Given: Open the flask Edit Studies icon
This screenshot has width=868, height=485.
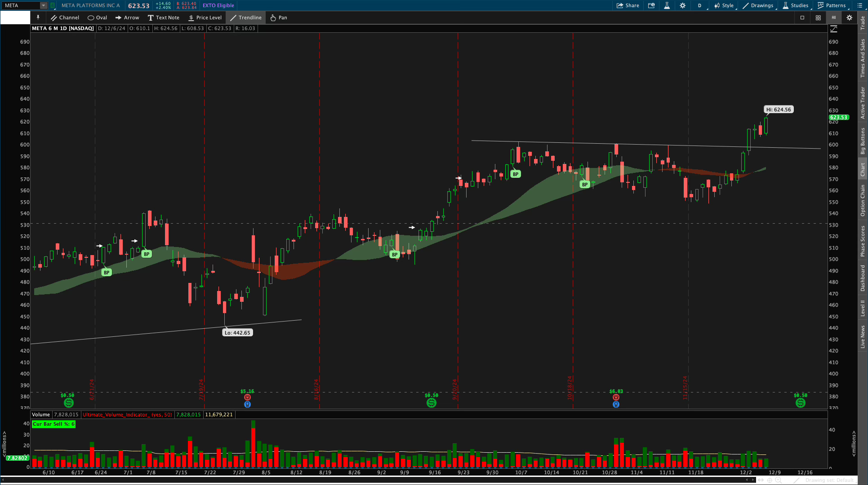Looking at the screenshot, I should (x=667, y=5).
